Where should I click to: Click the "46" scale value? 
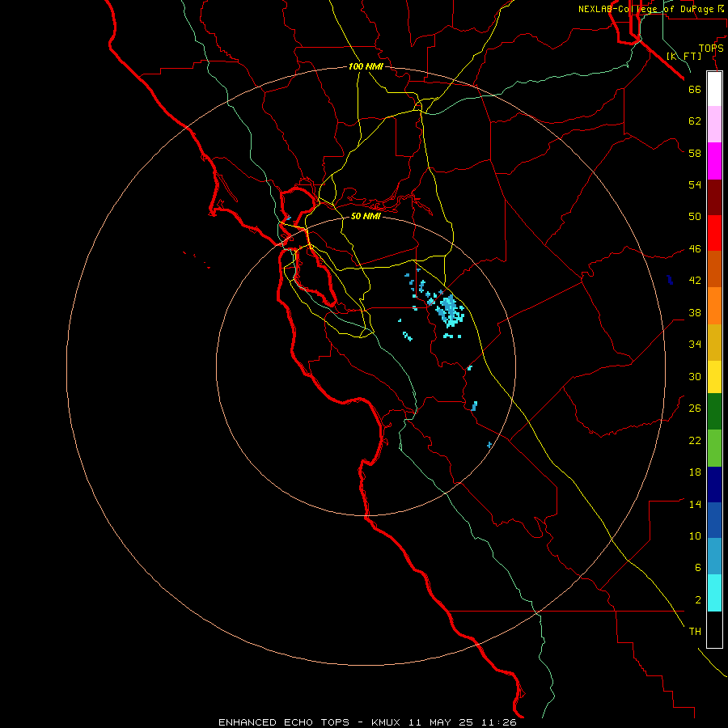pos(695,249)
